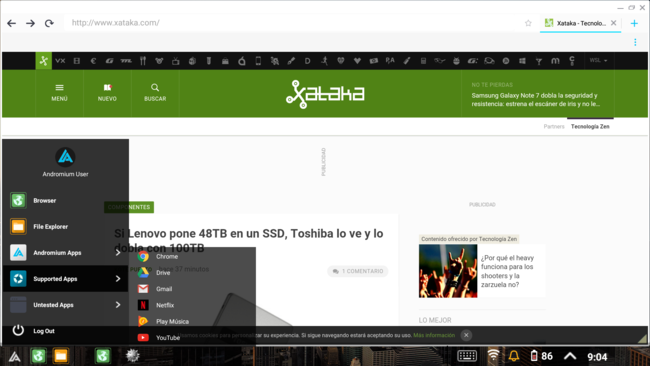Expand taskbar tray with up chevron

point(570,356)
